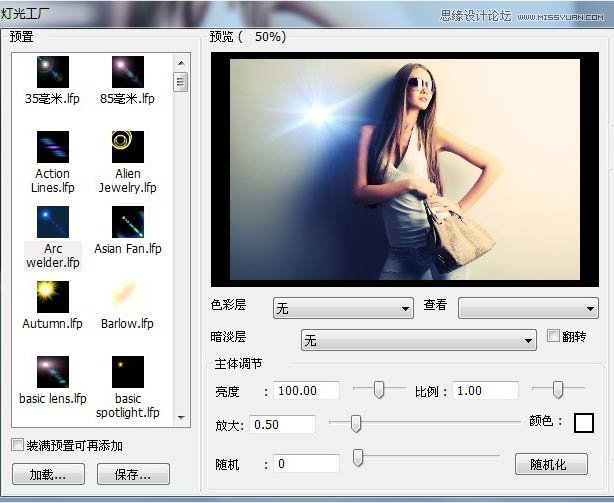This screenshot has width=614, height=503.
Task: Choose the basic spotlight.lfp preset
Action: point(127,372)
